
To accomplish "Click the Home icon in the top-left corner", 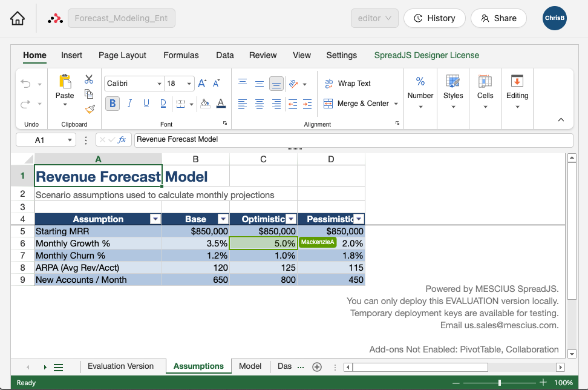I will point(17,18).
